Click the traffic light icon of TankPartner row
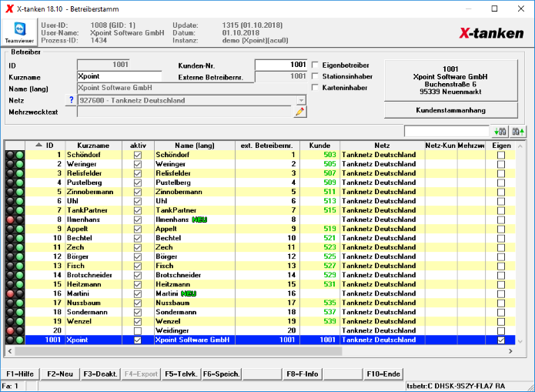Image resolution: width=535 pixels, height=392 pixels. click(15, 210)
